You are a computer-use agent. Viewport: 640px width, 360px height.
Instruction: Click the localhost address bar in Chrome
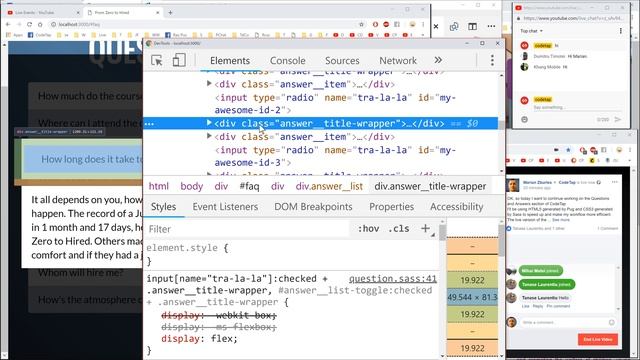(204, 24)
